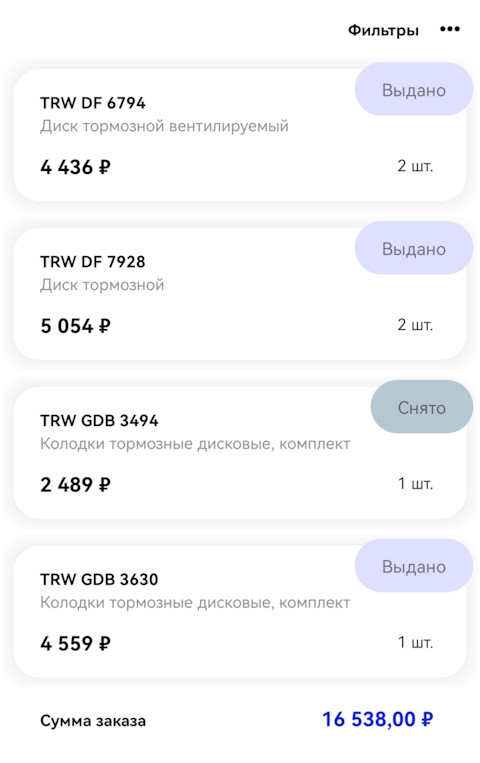The image size is (480, 763).
Task: Open the Фильтры filter menu
Action: pos(383,30)
